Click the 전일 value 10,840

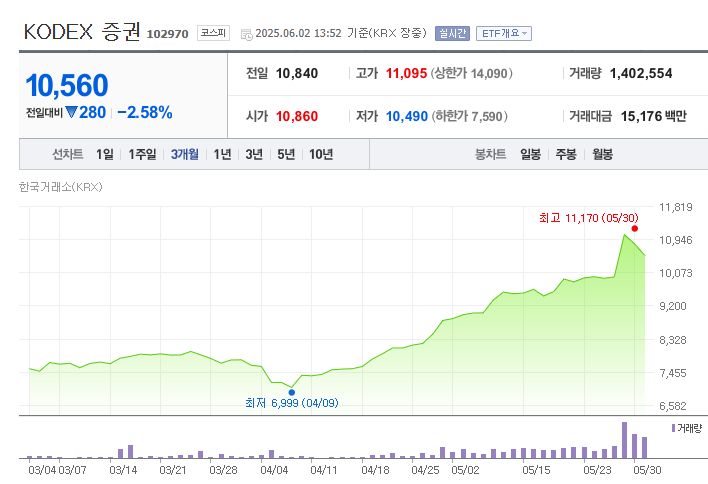297,73
